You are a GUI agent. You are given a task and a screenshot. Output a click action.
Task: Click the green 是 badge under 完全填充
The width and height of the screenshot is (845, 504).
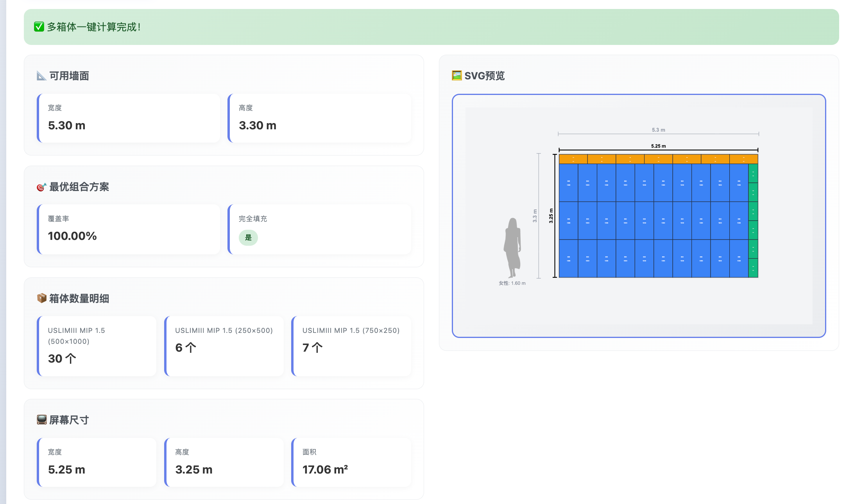[248, 238]
